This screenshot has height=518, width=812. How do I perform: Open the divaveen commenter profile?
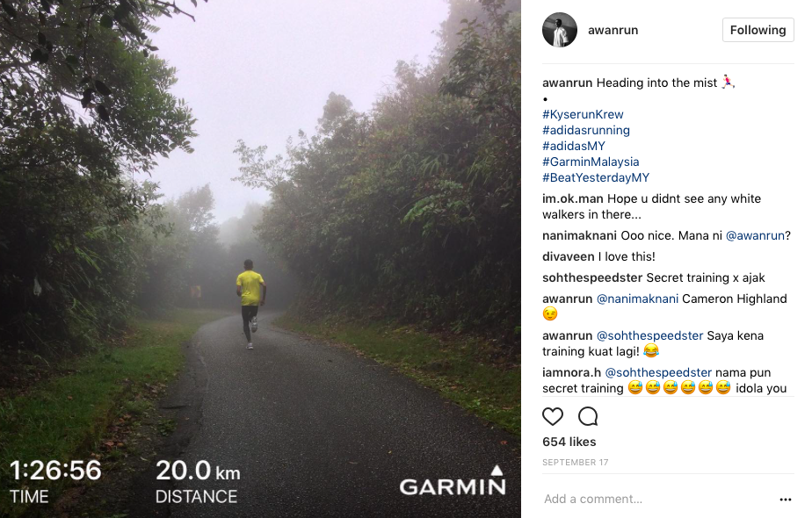568,256
